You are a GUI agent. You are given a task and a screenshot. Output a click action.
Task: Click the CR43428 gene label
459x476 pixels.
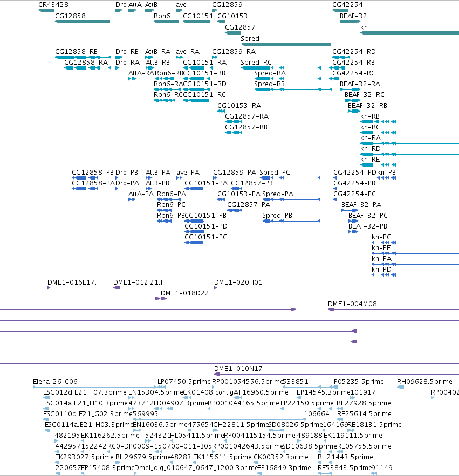tap(53, 5)
